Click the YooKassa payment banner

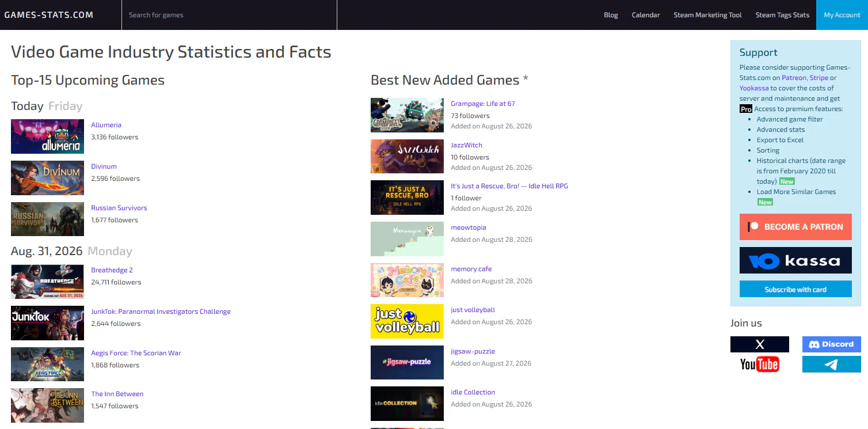click(795, 260)
